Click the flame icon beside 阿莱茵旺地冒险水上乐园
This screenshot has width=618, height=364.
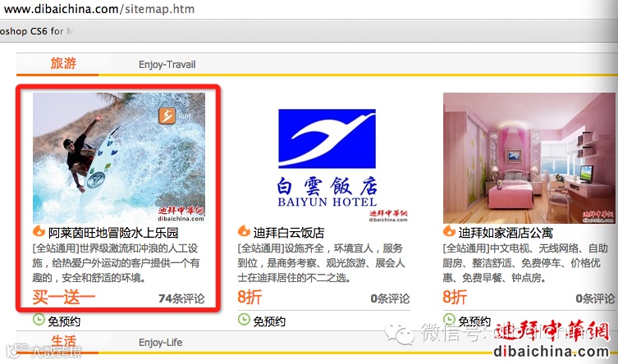tap(39, 231)
